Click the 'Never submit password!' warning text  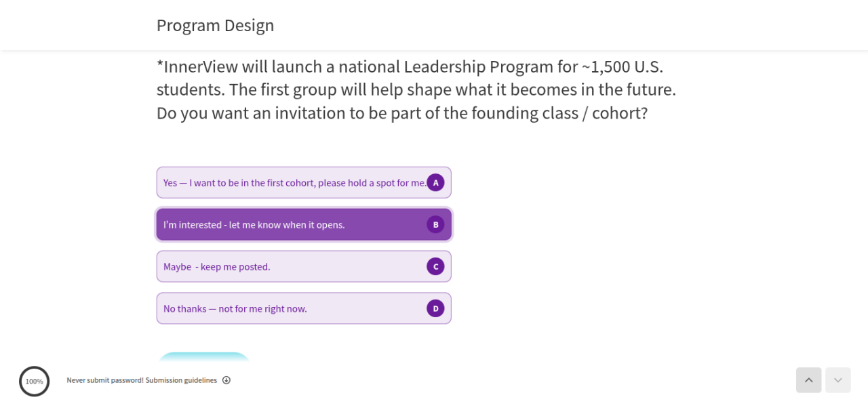click(104, 380)
